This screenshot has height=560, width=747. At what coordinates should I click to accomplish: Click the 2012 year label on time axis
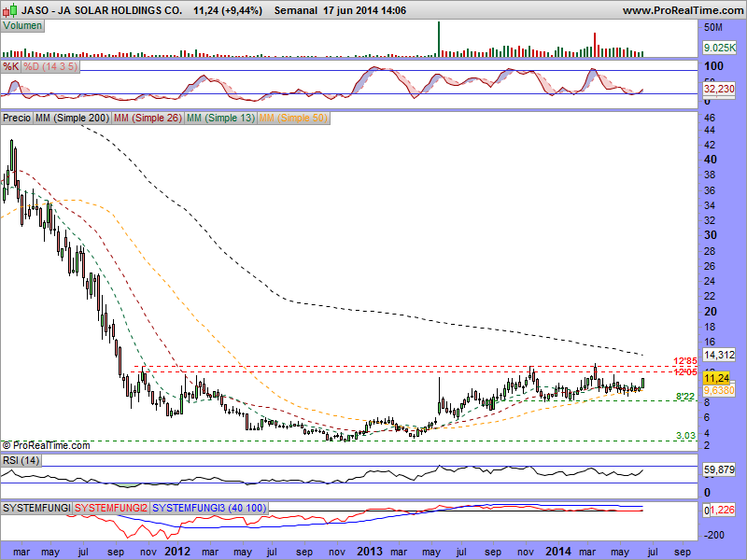tap(177, 552)
